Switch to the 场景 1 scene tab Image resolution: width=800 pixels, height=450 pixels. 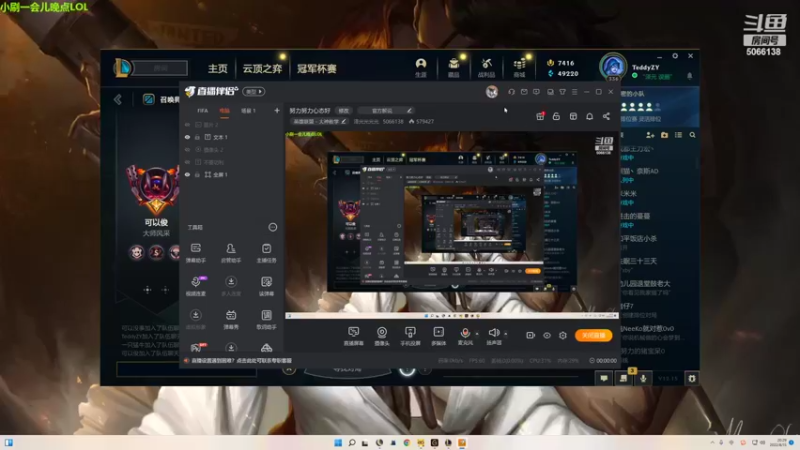(x=248, y=111)
